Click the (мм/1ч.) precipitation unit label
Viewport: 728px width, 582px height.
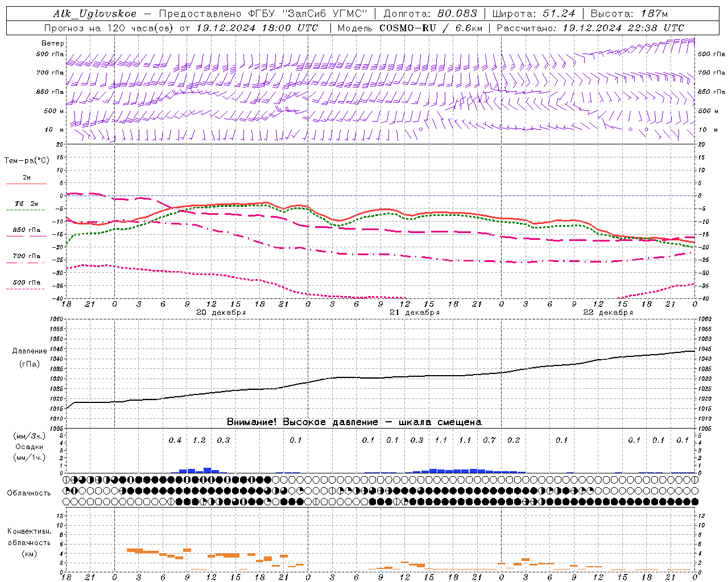click(29, 458)
